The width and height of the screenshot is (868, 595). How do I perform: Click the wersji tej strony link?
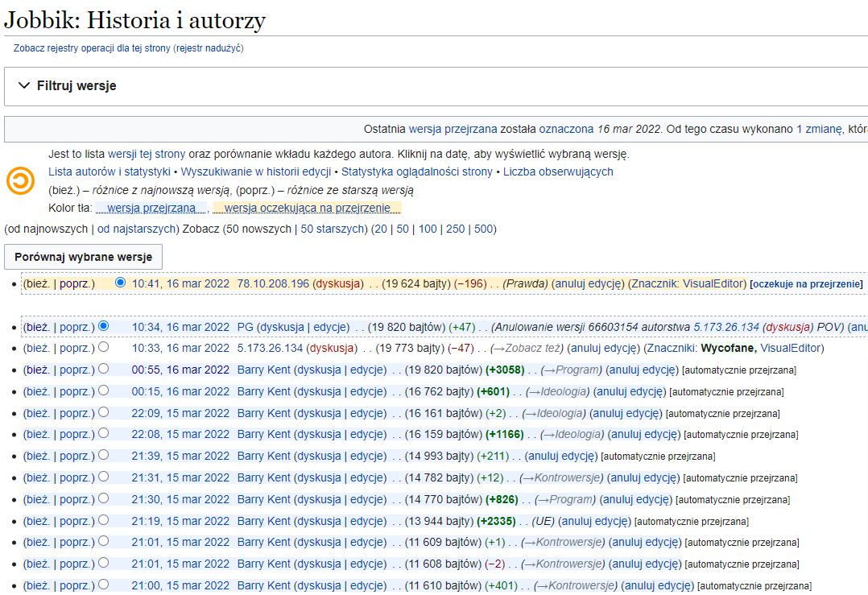click(147, 154)
